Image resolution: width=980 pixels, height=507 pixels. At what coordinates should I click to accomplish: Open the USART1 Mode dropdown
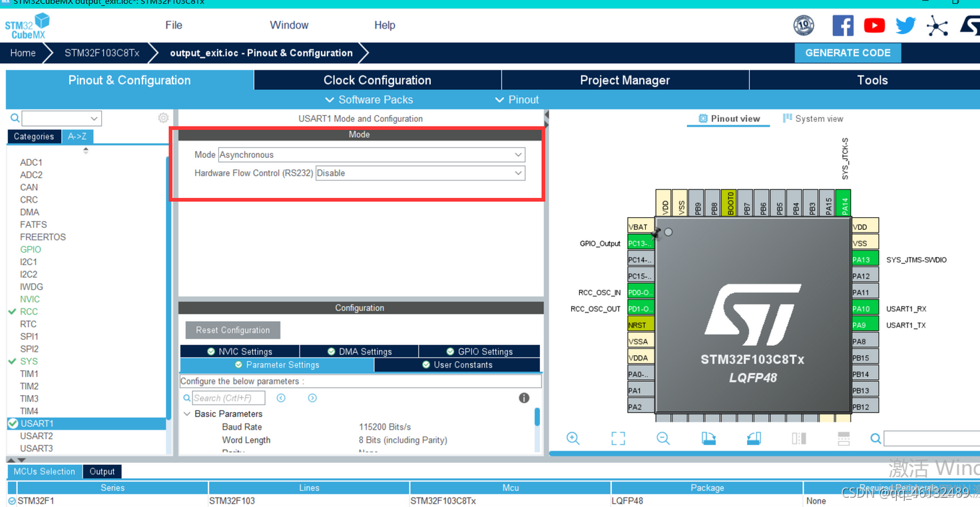tap(371, 155)
